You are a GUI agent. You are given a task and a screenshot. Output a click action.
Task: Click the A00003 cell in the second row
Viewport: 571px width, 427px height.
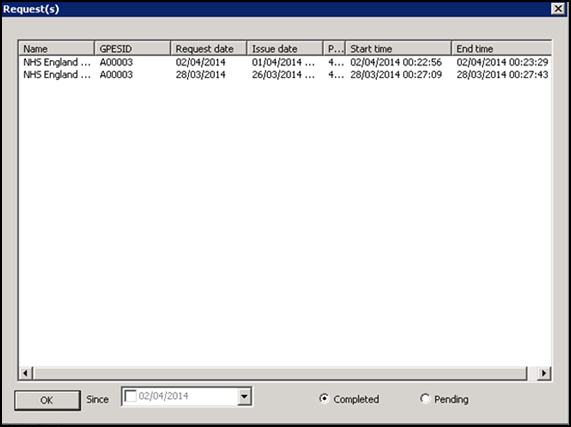click(x=116, y=75)
